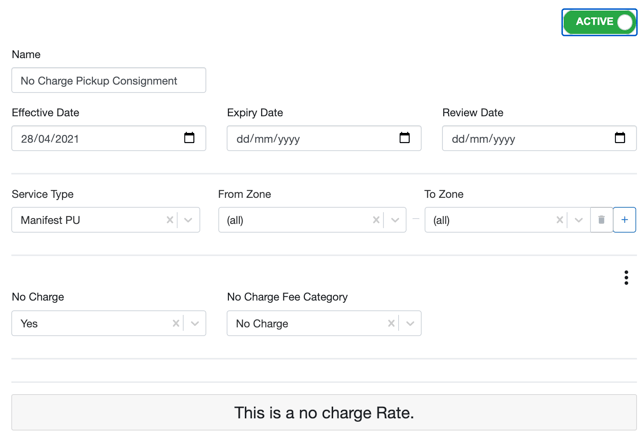The width and height of the screenshot is (643, 435).
Task: Clear the Service Type selection
Action: pos(170,220)
